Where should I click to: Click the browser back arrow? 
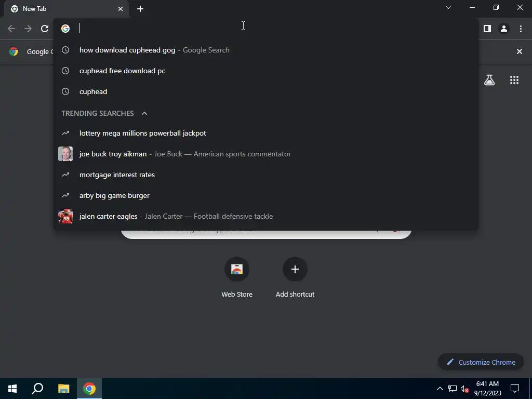click(11, 29)
